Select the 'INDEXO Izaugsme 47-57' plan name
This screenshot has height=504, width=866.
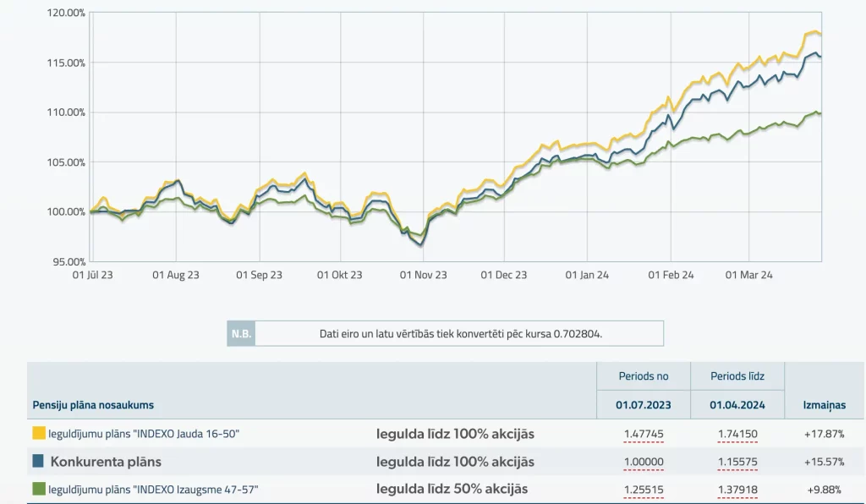pos(153,490)
